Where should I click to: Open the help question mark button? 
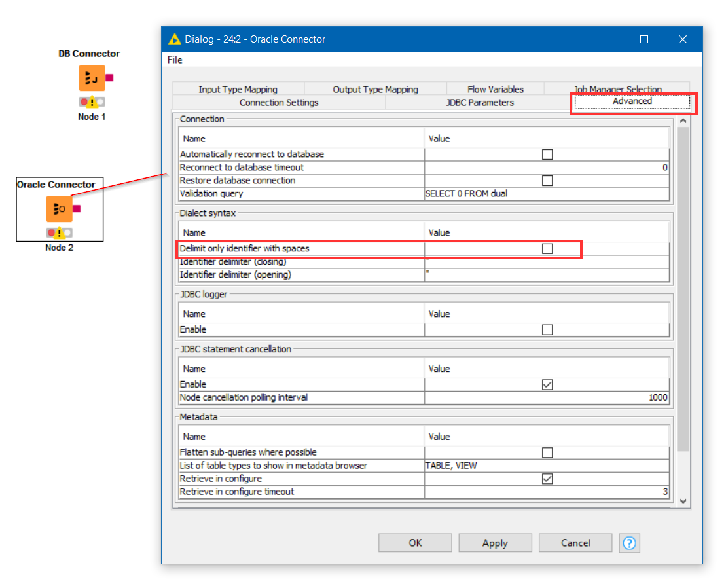(x=629, y=543)
